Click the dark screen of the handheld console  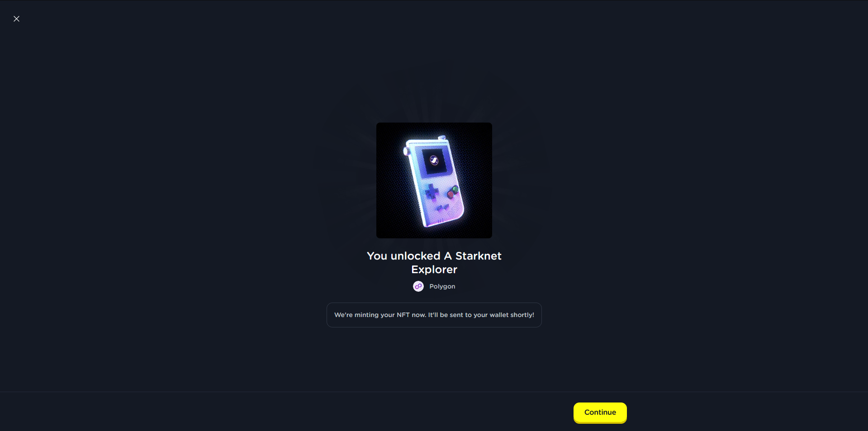pos(434,162)
